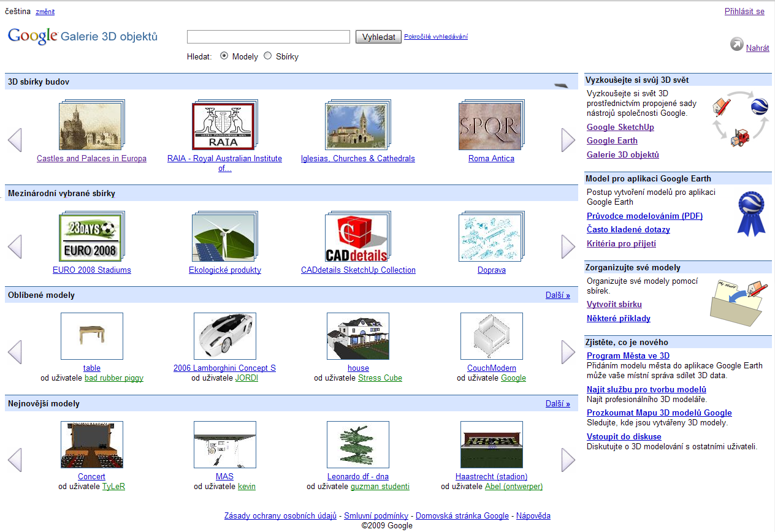Image resolution: width=775 pixels, height=532 pixels.
Task: Click the změnit language link
Action: [x=45, y=12]
